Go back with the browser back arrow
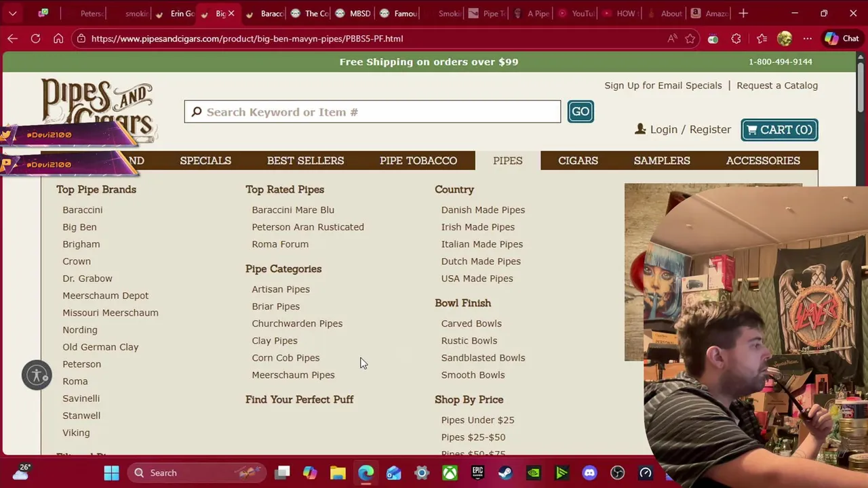Viewport: 868px width, 488px height. [x=12, y=39]
